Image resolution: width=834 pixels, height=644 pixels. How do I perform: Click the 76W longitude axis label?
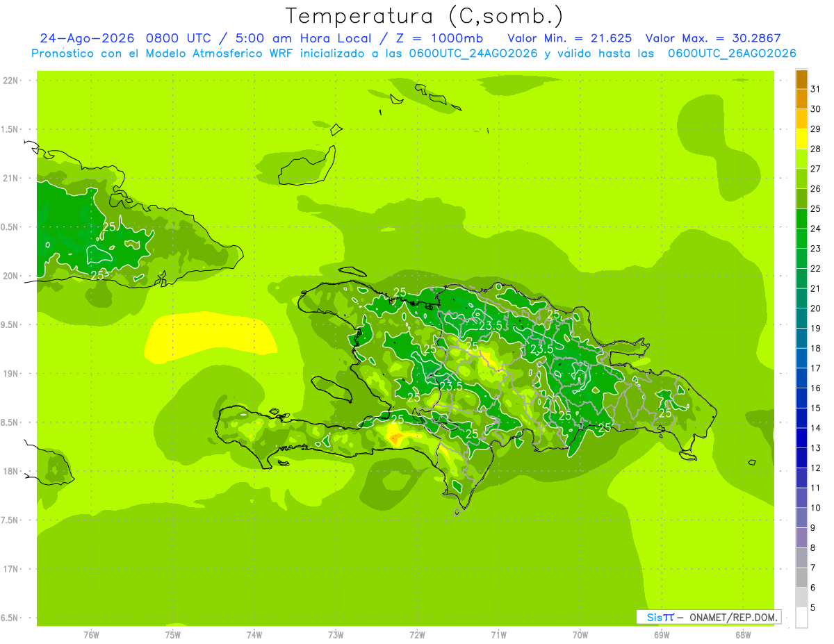coord(91,635)
